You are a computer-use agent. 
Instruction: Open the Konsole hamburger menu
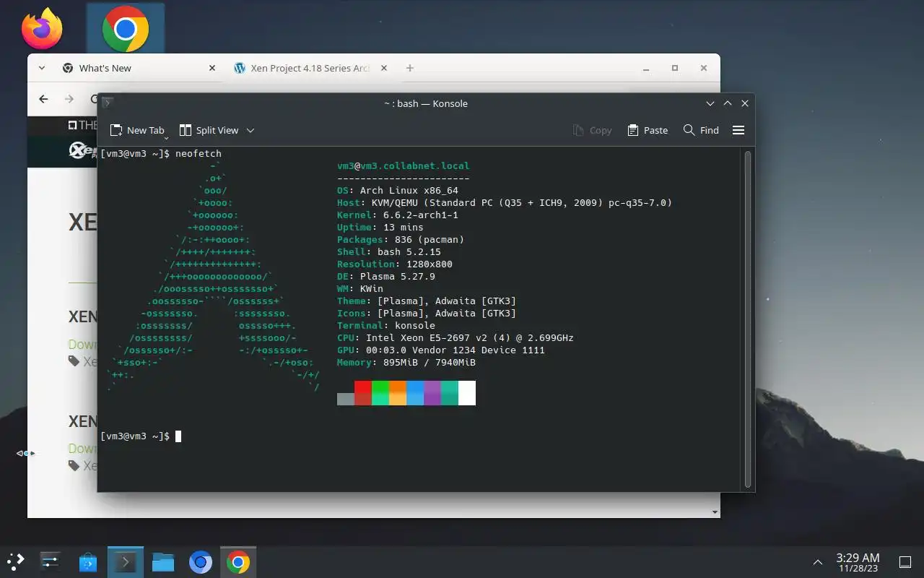pyautogui.click(x=738, y=130)
